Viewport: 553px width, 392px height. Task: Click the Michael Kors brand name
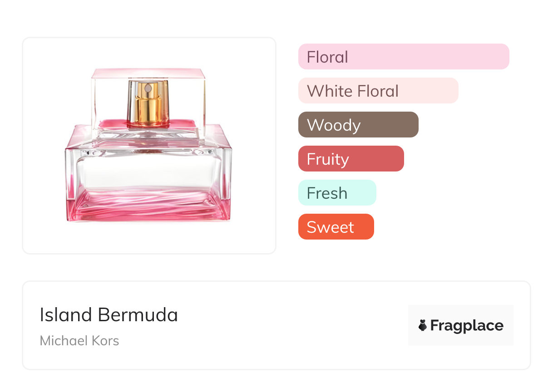coord(79,341)
